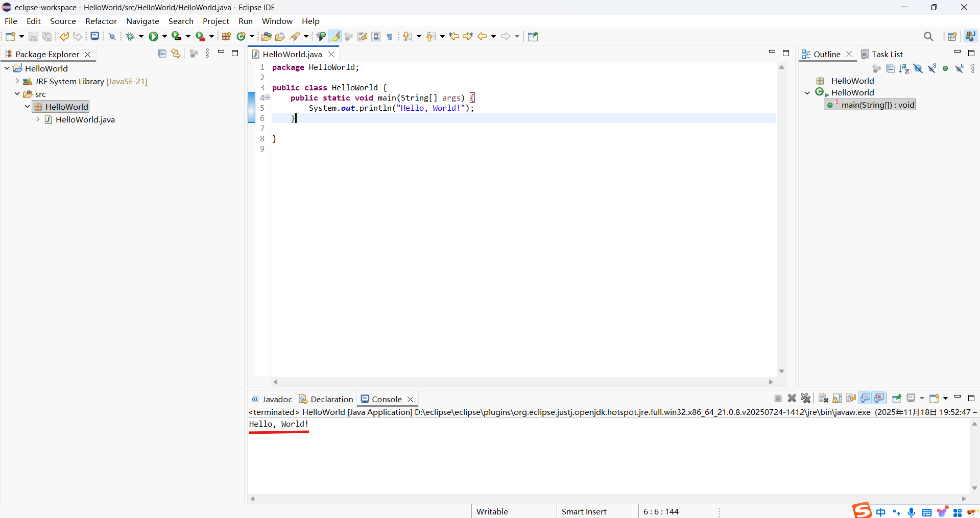The image size is (980, 518).
Task: Open the Project menu
Action: [216, 21]
